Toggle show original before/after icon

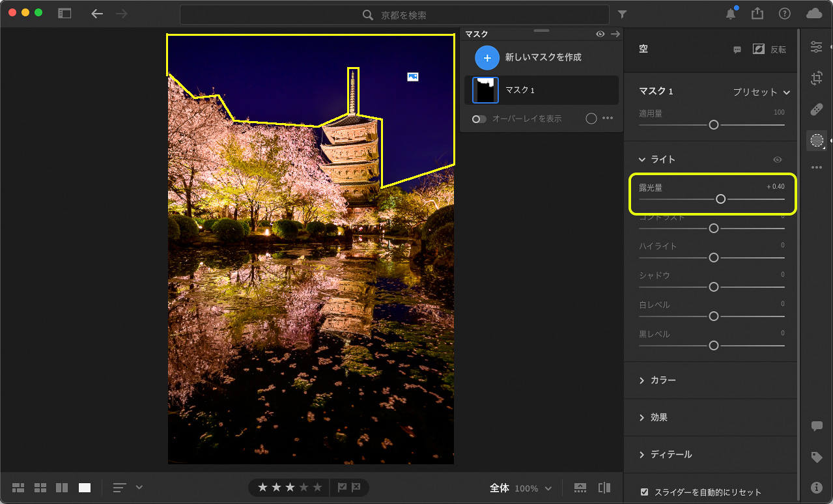pyautogui.click(x=604, y=488)
